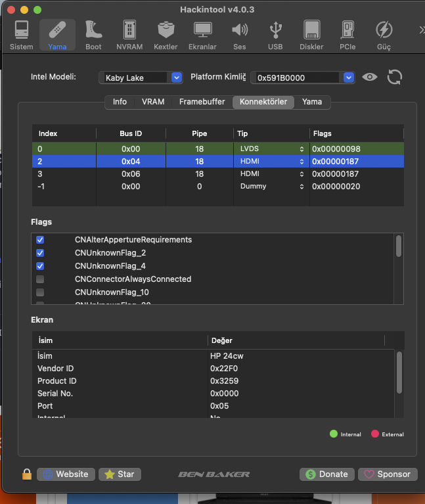This screenshot has width=425, height=504.
Task: Click the refresh arrows icon
Action: click(x=394, y=77)
